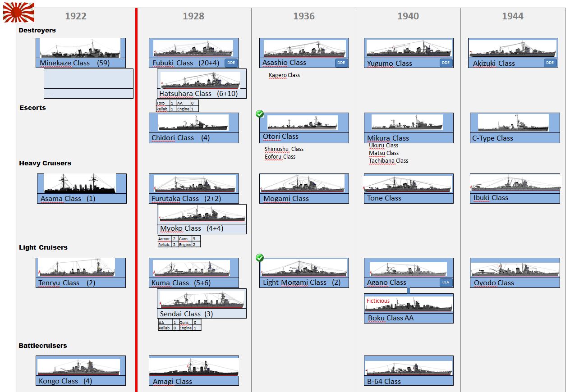This screenshot has height=392, width=570.
Task: Select the 1944 year column header
Action: [512, 16]
